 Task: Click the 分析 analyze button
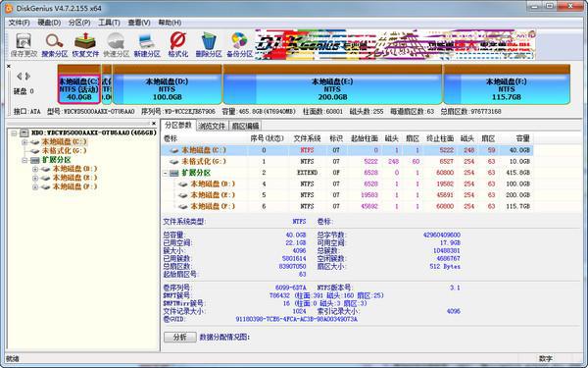coord(180,337)
